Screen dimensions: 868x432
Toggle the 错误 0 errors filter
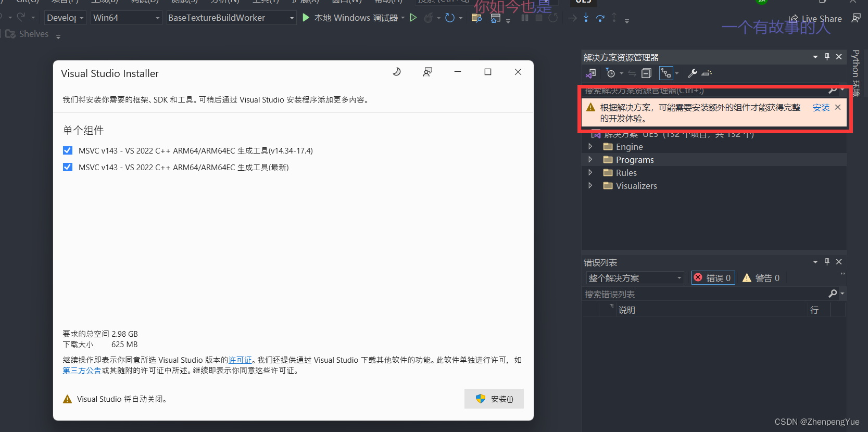point(713,278)
